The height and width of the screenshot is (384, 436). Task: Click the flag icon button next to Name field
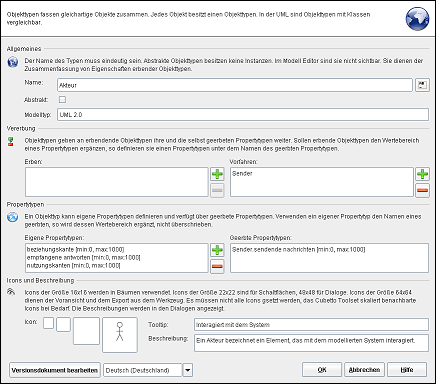point(422,85)
